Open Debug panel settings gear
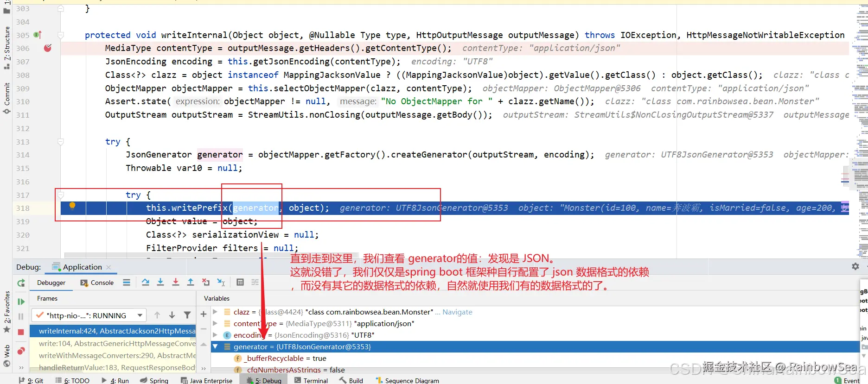The height and width of the screenshot is (384, 868). (855, 266)
